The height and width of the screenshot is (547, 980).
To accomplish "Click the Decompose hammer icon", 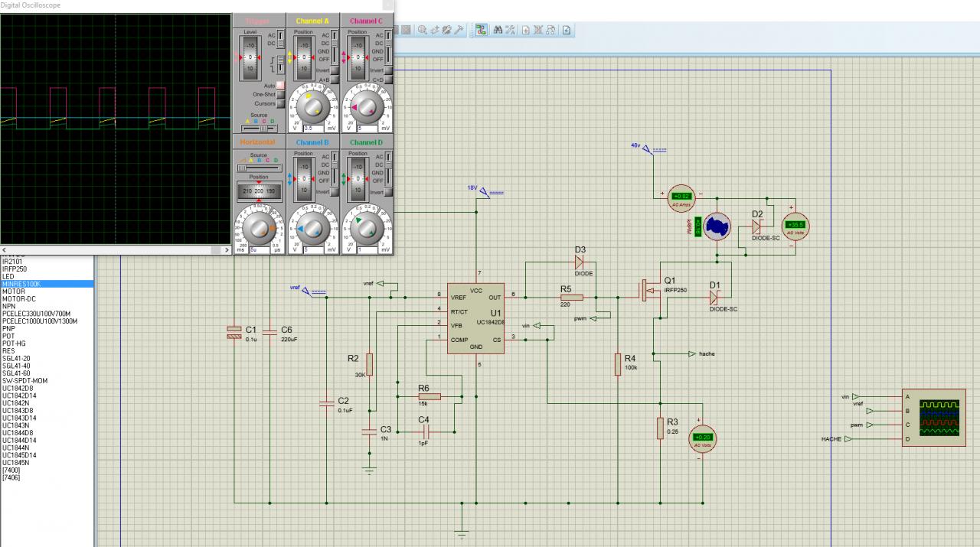I will pyautogui.click(x=459, y=31).
